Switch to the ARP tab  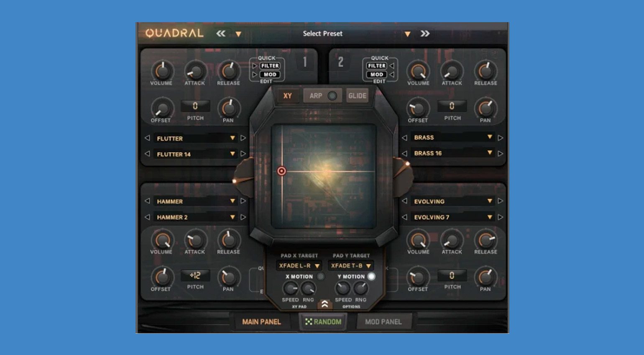316,96
